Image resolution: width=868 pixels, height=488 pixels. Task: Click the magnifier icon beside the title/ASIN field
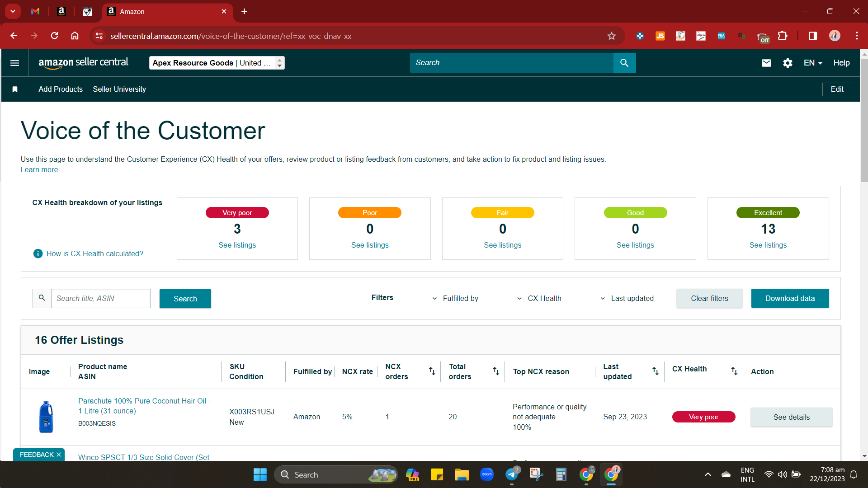(x=42, y=298)
